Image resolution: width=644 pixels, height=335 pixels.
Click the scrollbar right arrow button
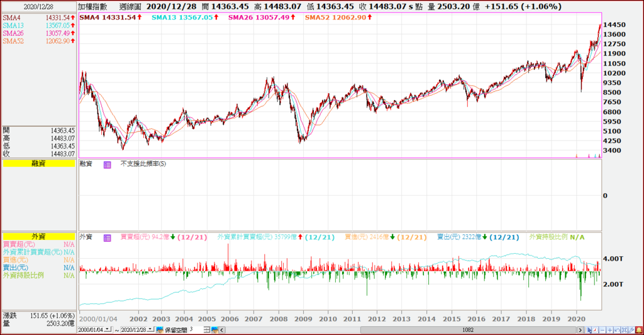click(x=580, y=330)
